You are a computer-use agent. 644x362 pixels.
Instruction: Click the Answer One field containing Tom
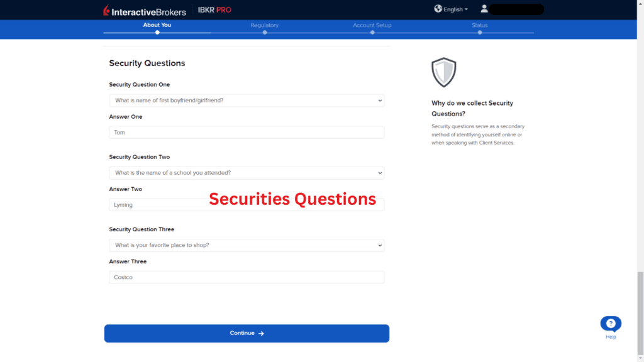[246, 132]
